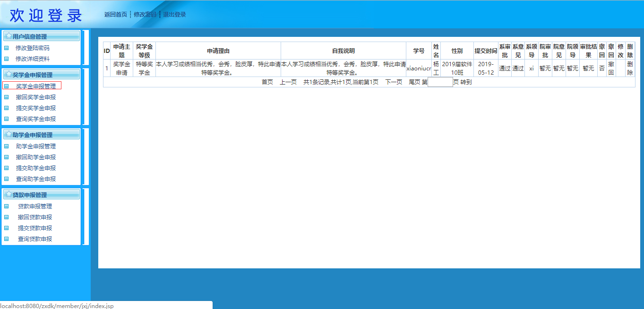Viewport: 644px width, 309px height.
Task: Click the star icon beside 奖学金申报管理
Action: pos(9,74)
